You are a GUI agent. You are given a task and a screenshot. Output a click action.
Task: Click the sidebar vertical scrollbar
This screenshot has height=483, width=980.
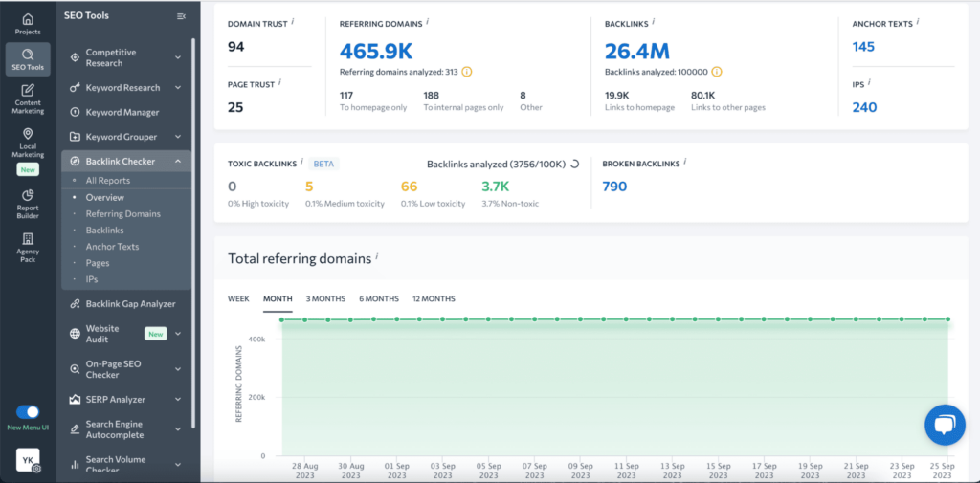coord(193,231)
